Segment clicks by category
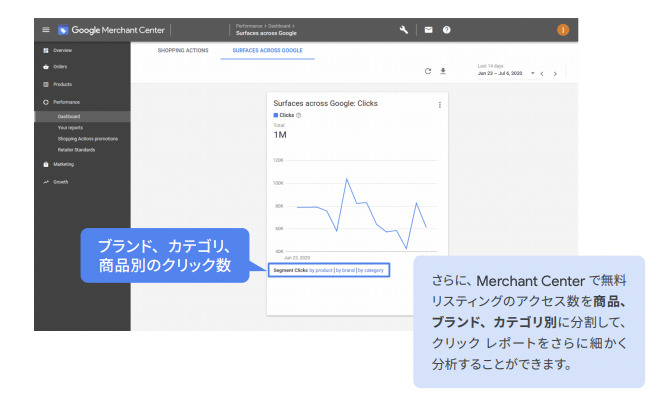This screenshot has height=402, width=666. tap(370, 270)
